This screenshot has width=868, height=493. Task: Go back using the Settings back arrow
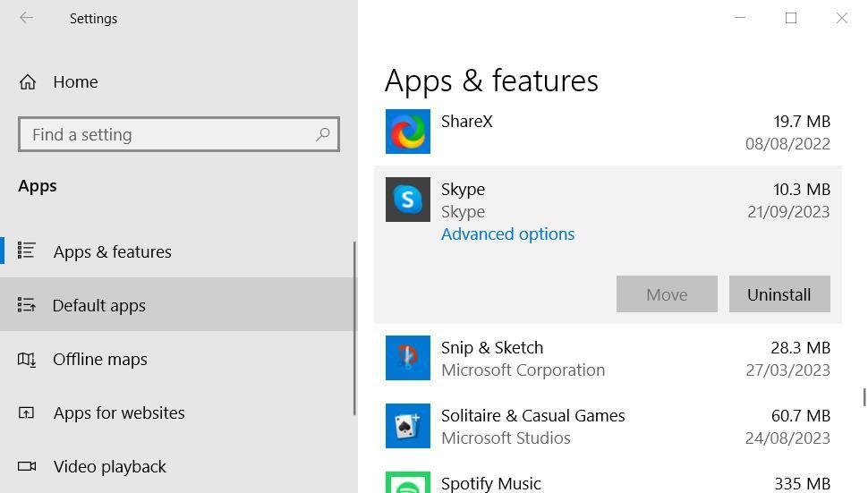click(26, 18)
